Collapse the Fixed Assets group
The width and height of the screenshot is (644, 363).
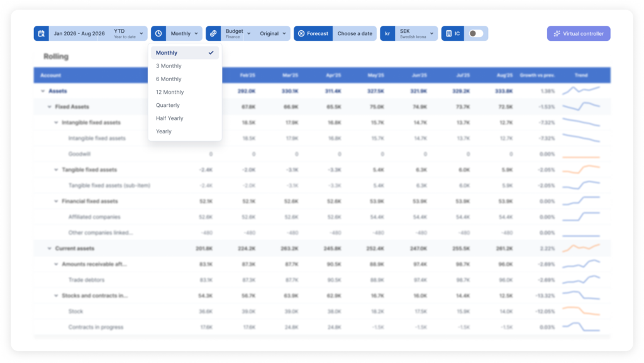49,107
